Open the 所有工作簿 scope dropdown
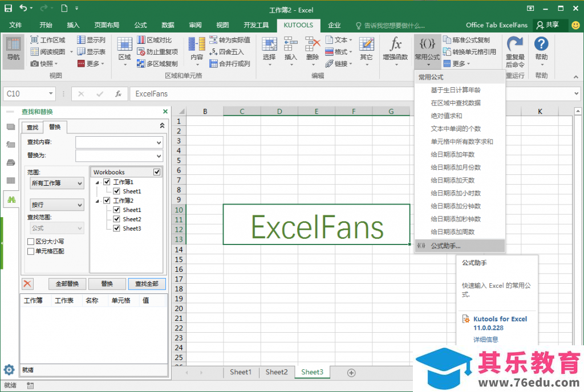 [57, 183]
